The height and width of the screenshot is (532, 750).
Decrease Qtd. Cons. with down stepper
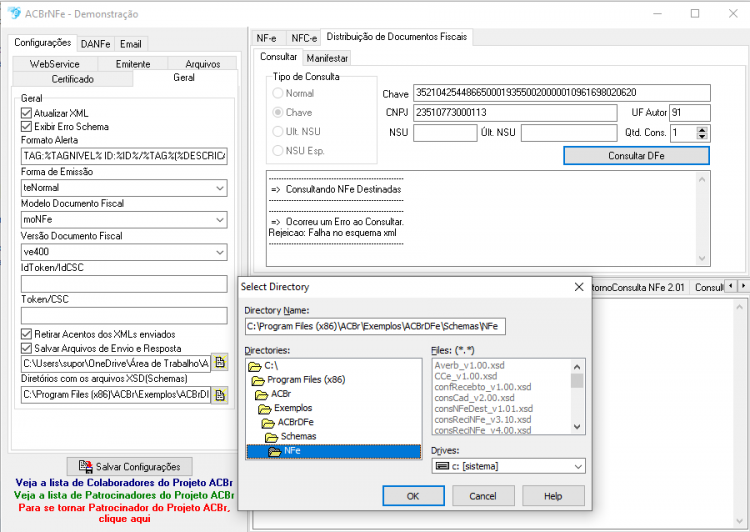click(x=702, y=136)
